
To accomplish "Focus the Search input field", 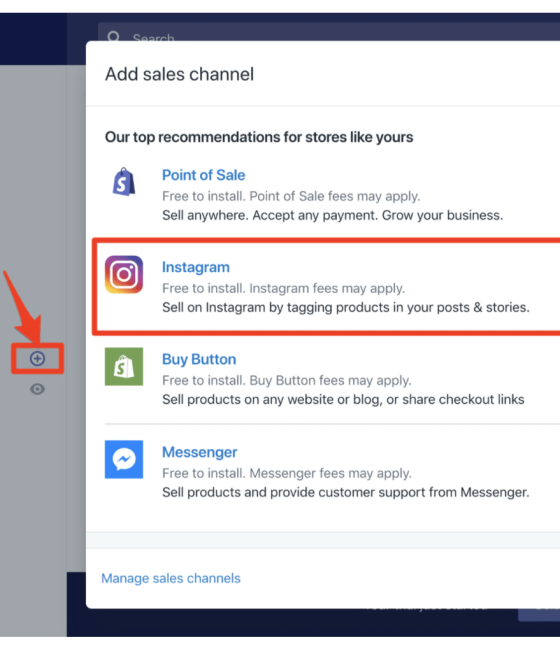I will coord(329,32).
